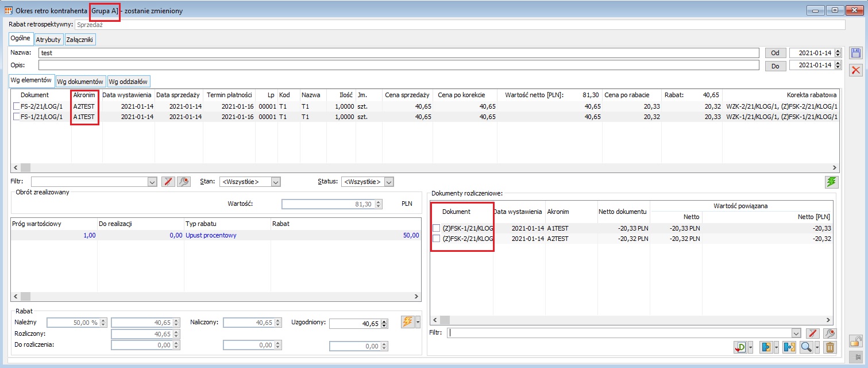The height and width of the screenshot is (368, 868).
Task: Click the open padlock icon
Action: coord(856,341)
